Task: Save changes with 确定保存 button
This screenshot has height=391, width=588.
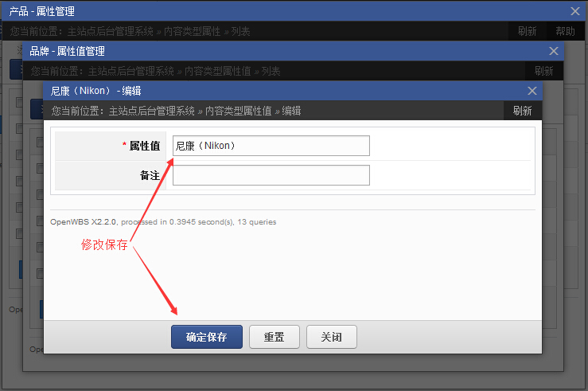Action: coord(207,337)
